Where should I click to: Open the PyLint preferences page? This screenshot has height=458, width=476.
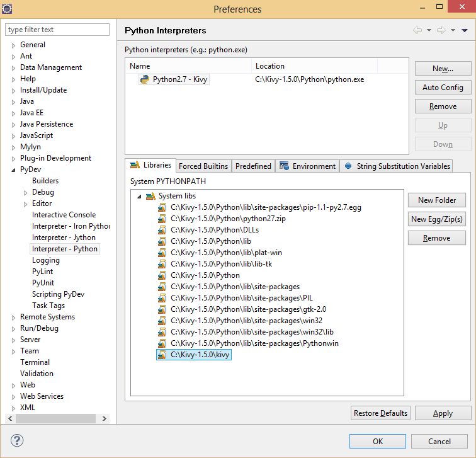(43, 272)
